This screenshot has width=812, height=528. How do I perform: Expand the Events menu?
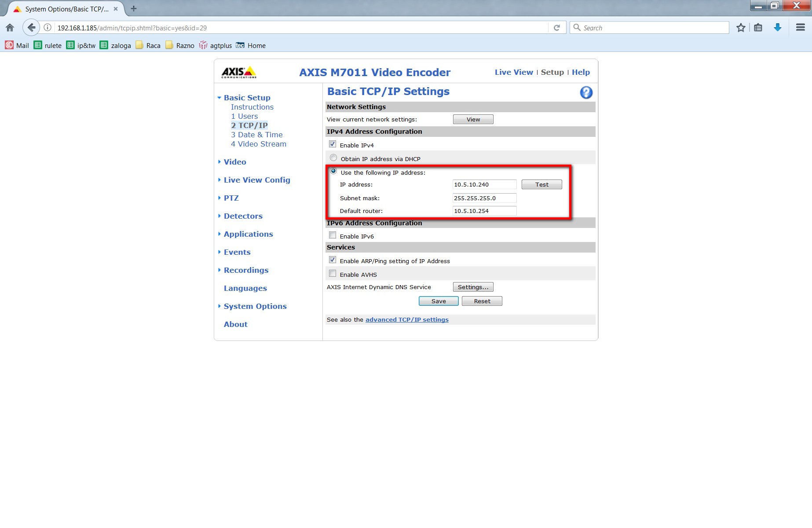(237, 252)
